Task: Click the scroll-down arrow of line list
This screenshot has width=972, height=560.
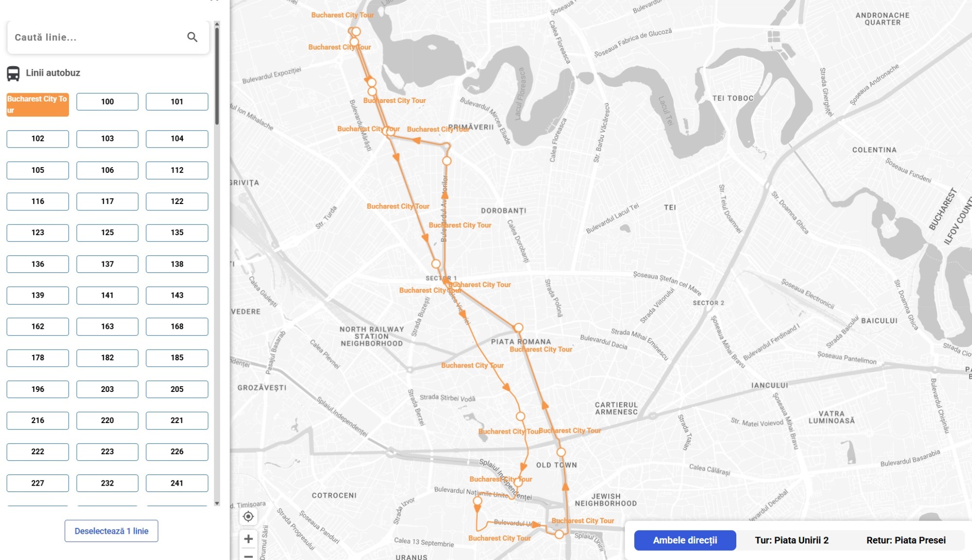Action: pos(217,503)
